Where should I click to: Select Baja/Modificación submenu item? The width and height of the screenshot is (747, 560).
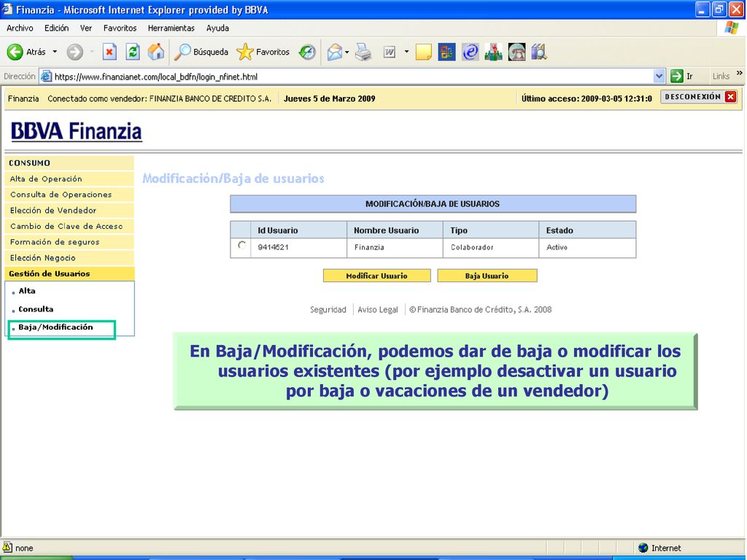(x=55, y=327)
